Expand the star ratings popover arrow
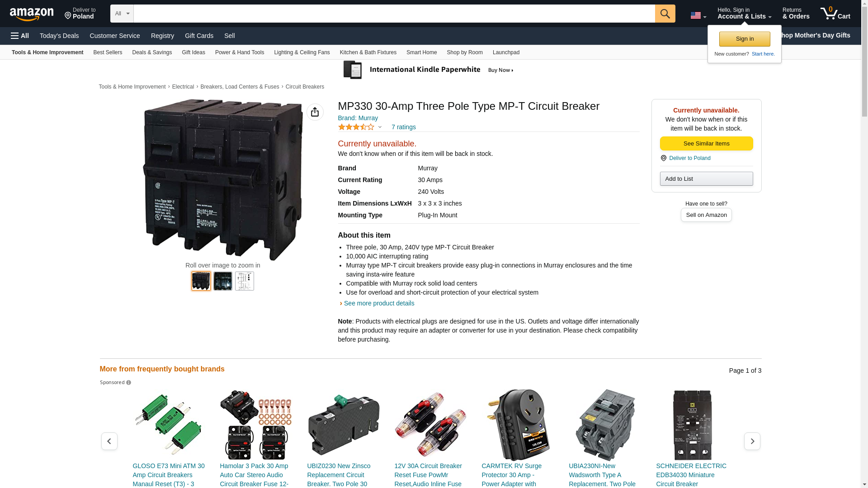The height and width of the screenshot is (488, 868). coord(380,127)
